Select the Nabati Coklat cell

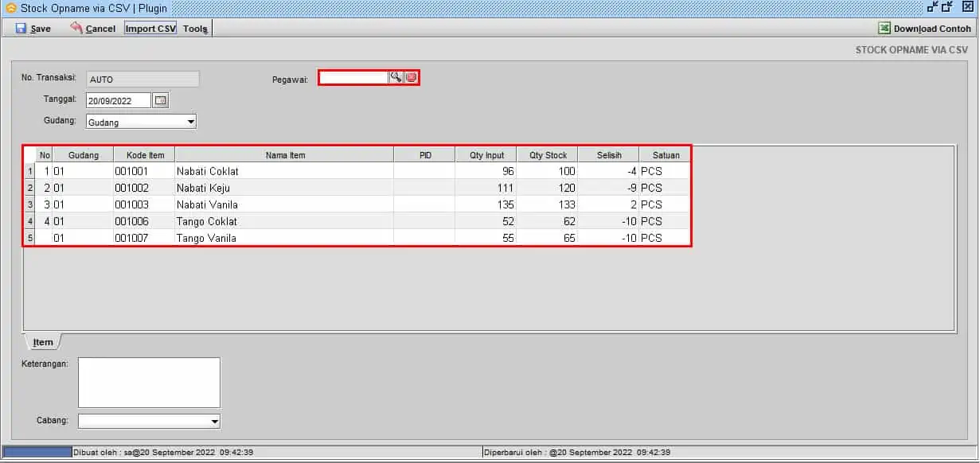pos(285,171)
